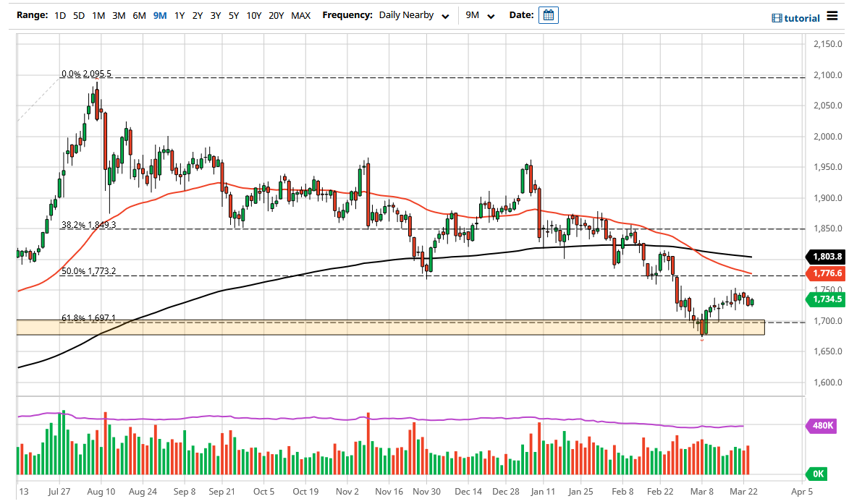Select the 5D range
Image resolution: width=849 pixels, height=504 pixels.
tap(79, 16)
